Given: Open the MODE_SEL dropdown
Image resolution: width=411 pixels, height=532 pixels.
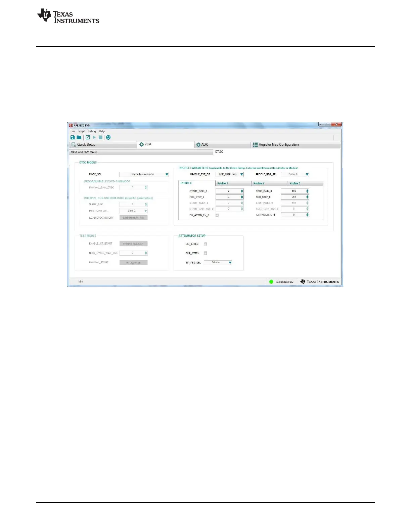Looking at the screenshot, I should pyautogui.click(x=144, y=174).
